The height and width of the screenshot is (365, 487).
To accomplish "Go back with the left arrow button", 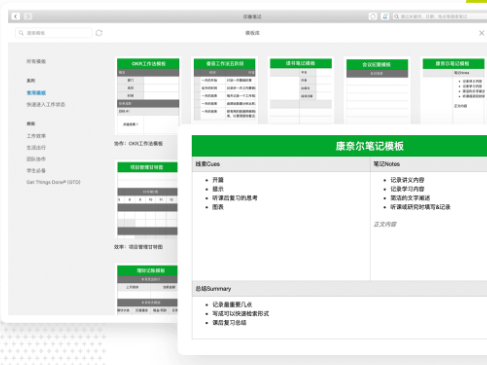I will click(16, 16).
